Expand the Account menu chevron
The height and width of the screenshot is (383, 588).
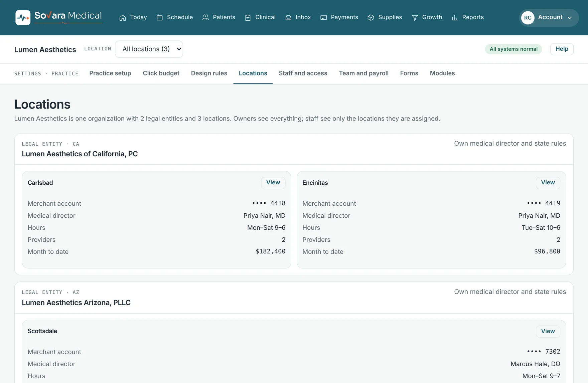pyautogui.click(x=570, y=18)
